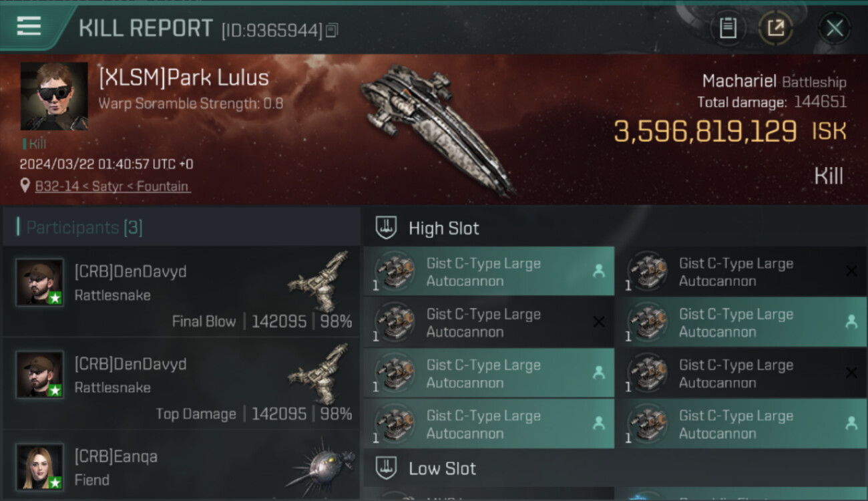Image resolution: width=868 pixels, height=501 pixels.
Task: Close the Kill Report window
Action: point(835,28)
